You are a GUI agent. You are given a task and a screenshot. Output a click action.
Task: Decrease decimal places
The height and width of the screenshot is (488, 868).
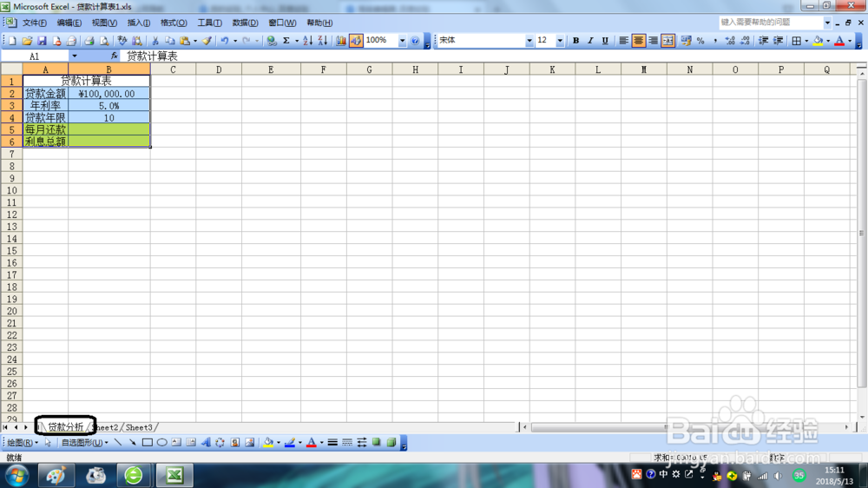[x=745, y=41]
